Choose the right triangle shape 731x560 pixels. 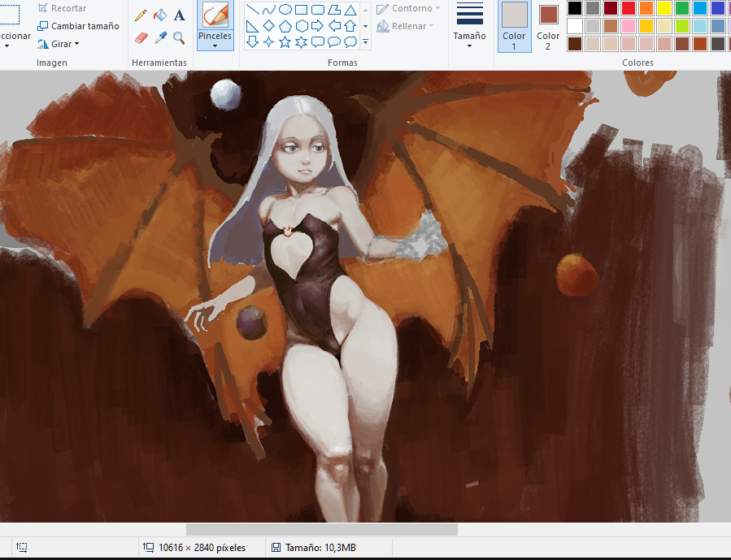(252, 26)
